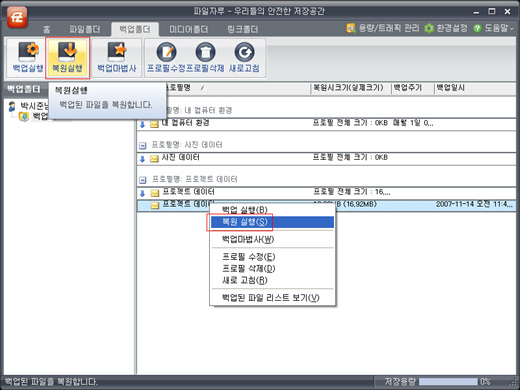This screenshot has height=390, width=520.
Task: Switch to the 링크폴더 tab
Action: pyautogui.click(x=243, y=29)
